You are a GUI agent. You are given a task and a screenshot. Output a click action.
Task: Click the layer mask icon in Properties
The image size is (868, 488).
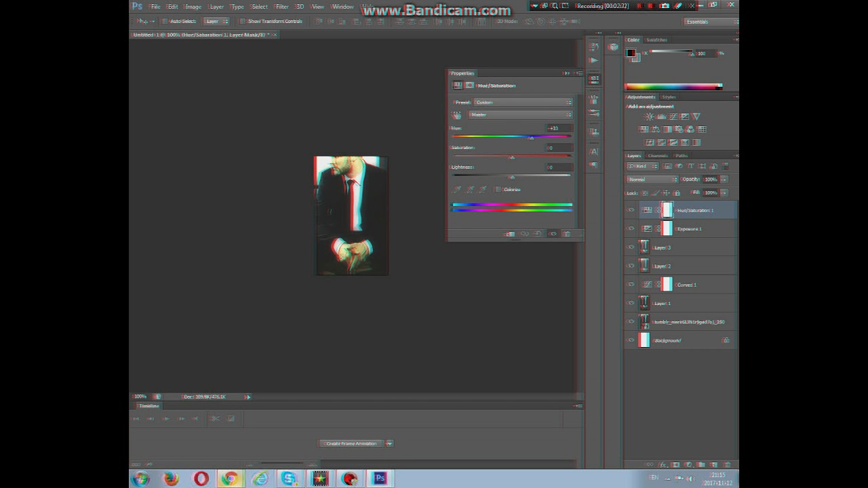pos(469,85)
